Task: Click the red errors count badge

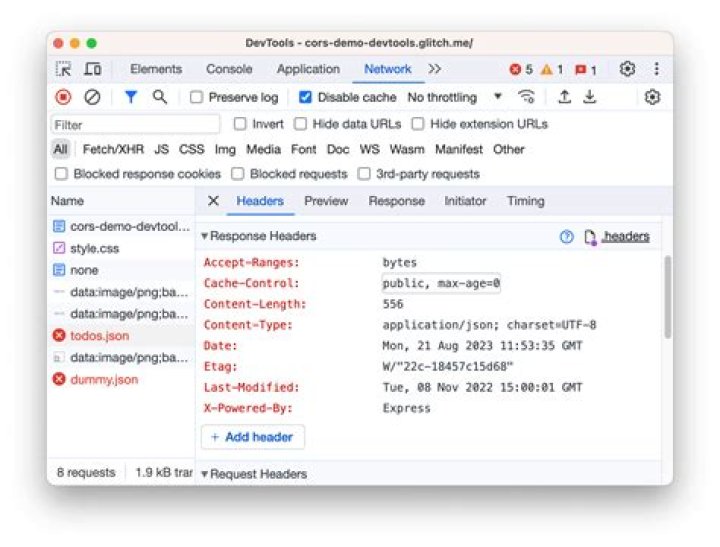Action: click(521, 70)
